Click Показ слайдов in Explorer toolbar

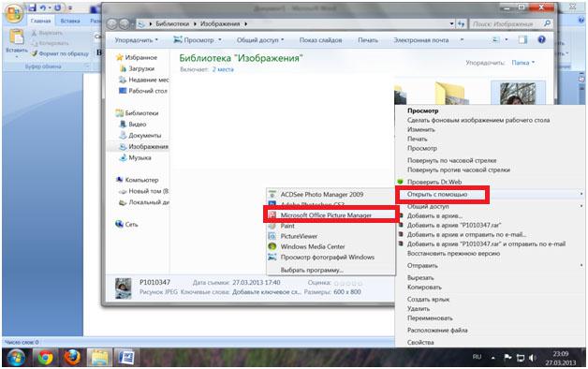pos(320,39)
